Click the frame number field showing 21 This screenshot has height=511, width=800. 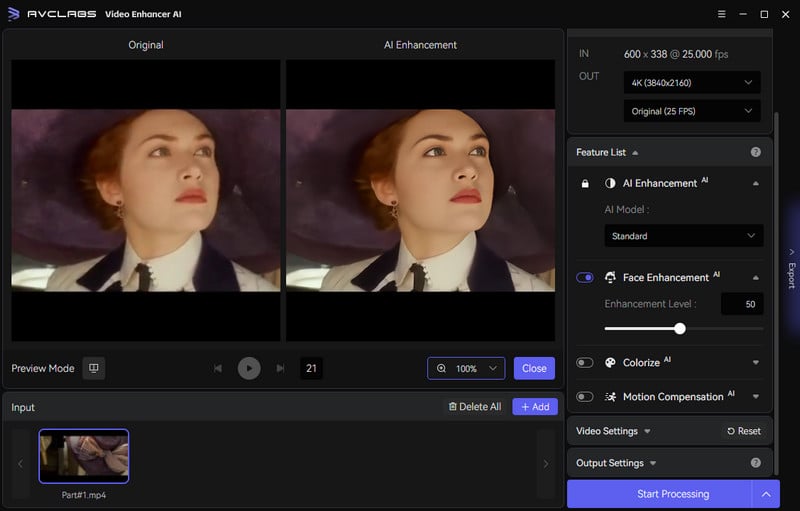click(x=311, y=368)
